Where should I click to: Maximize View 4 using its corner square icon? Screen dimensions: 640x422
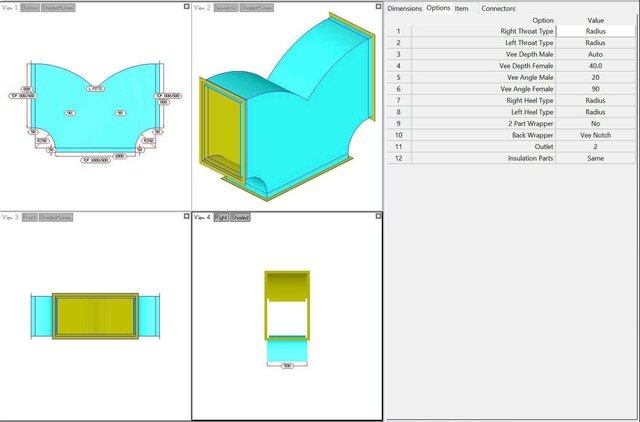(x=377, y=216)
